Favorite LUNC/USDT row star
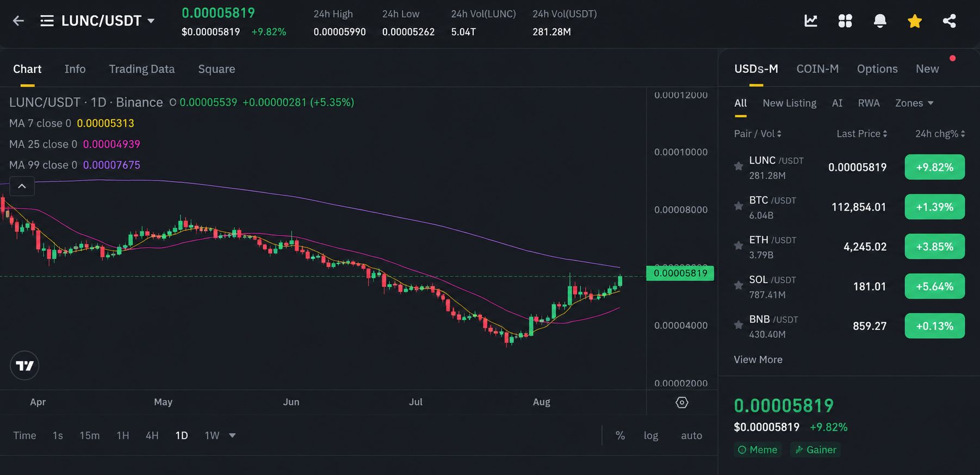This screenshot has height=475, width=980. pos(739,166)
